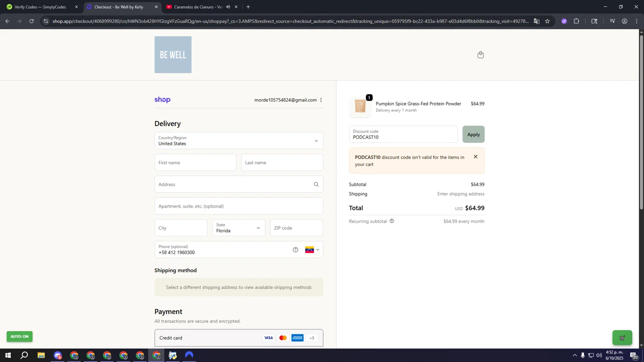Open the Windows Start menu
This screenshot has width=644, height=362.
[x=8, y=355]
